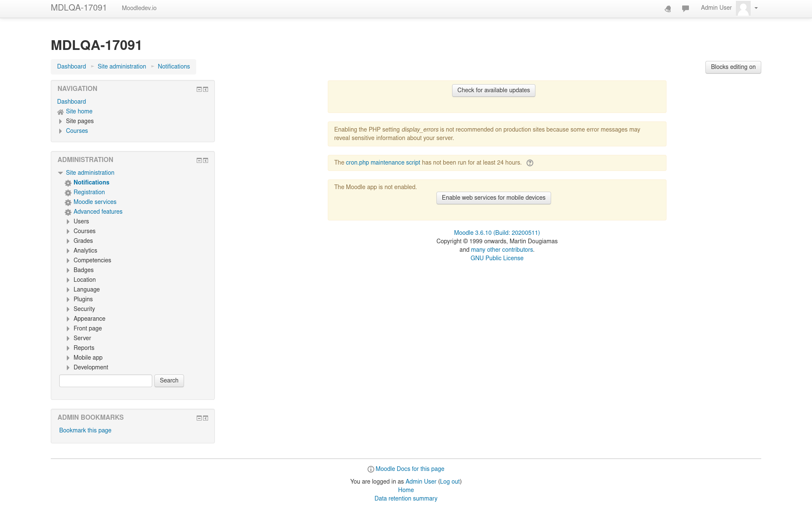Click the footer Admin User profile link
The height and width of the screenshot is (509, 812).
(x=421, y=481)
